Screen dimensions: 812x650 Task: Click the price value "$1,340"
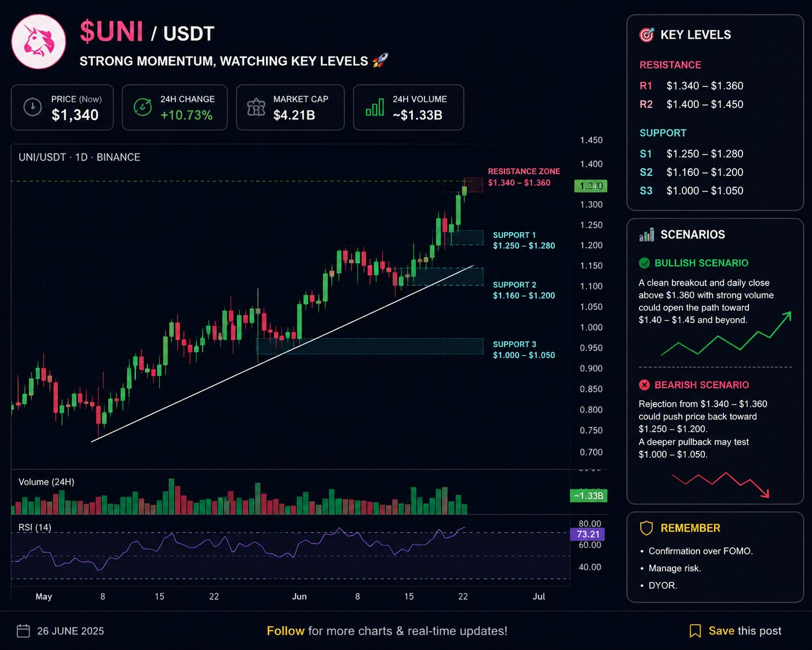click(75, 115)
